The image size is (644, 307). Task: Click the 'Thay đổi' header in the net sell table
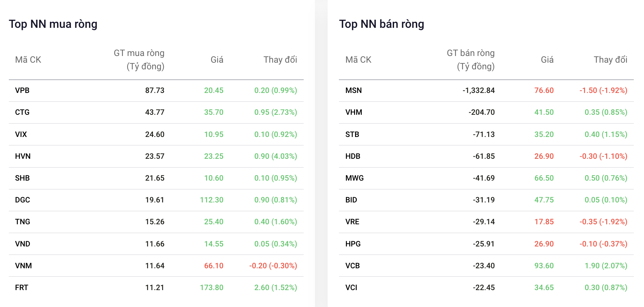coord(611,60)
